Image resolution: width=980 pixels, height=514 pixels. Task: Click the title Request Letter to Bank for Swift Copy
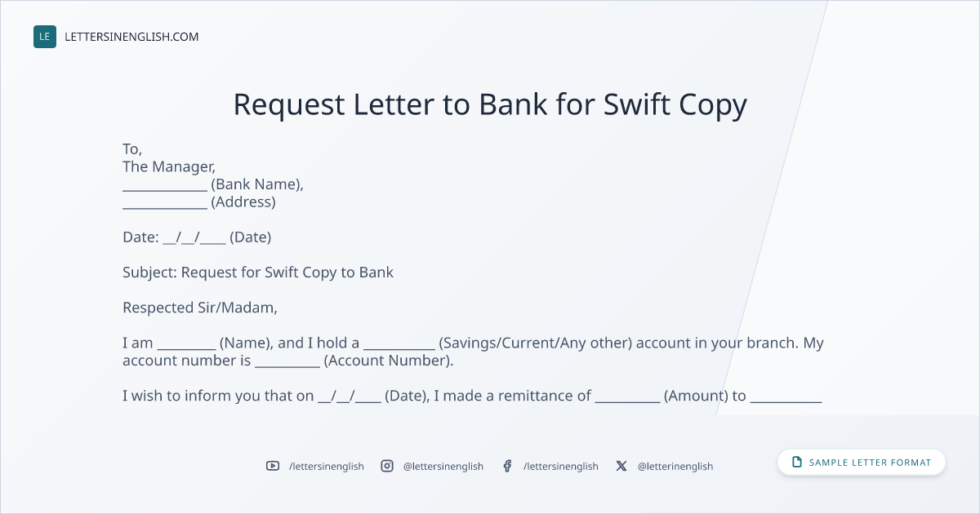point(490,104)
